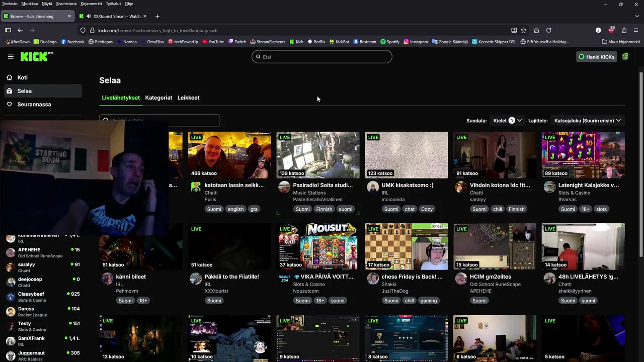Open Muut kirjanmerkit folder

tap(621, 42)
